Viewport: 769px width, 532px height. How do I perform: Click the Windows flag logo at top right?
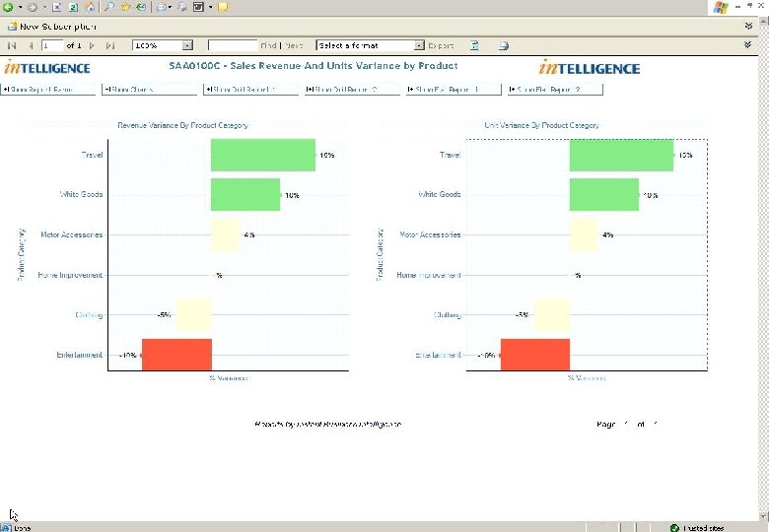[x=721, y=7]
